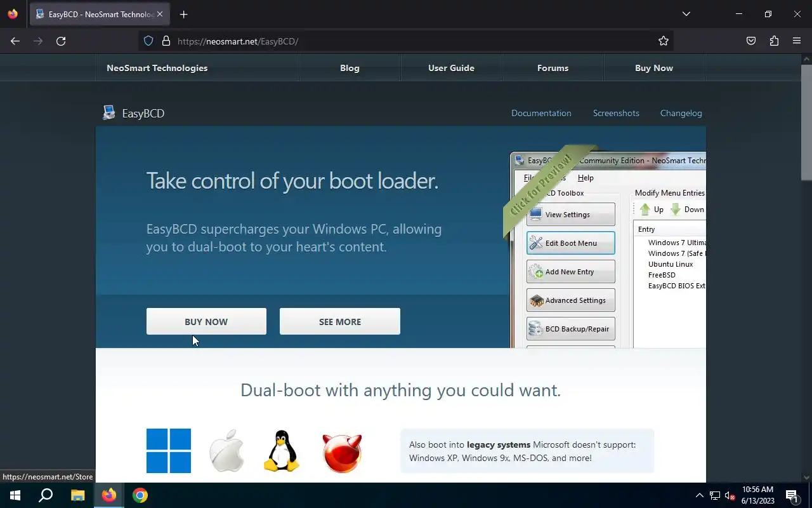Open a new tab with the plus icon
The width and height of the screenshot is (812, 508).
pos(183,14)
